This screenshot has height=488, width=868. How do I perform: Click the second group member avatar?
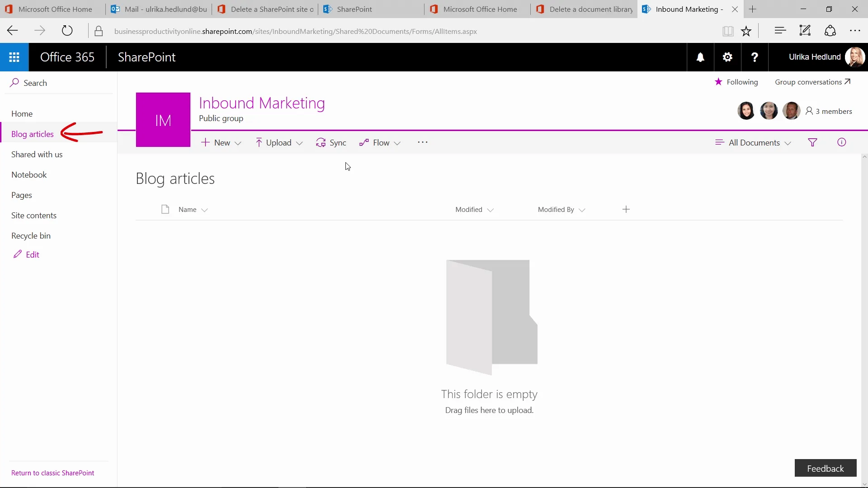point(769,111)
